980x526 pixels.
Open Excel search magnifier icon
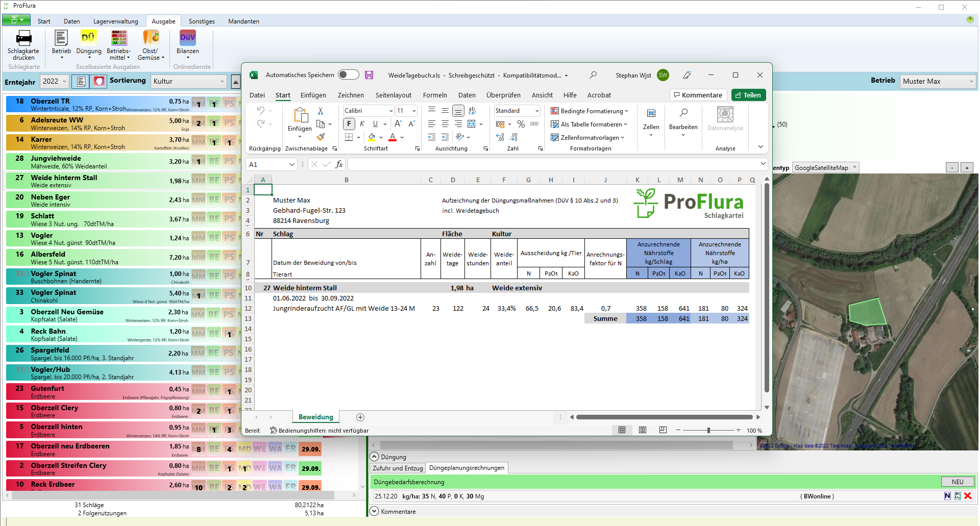point(593,75)
